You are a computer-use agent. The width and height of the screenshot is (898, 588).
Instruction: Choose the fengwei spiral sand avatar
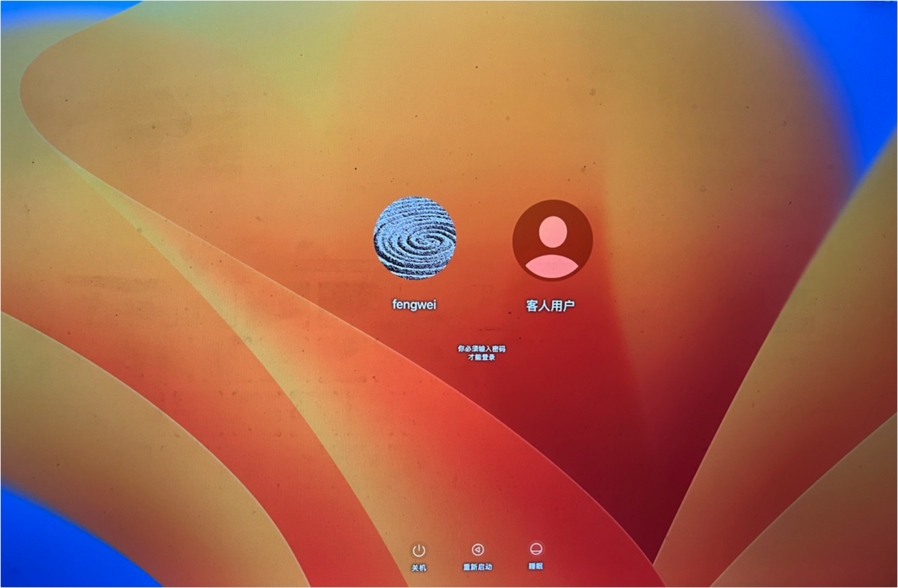point(415,238)
